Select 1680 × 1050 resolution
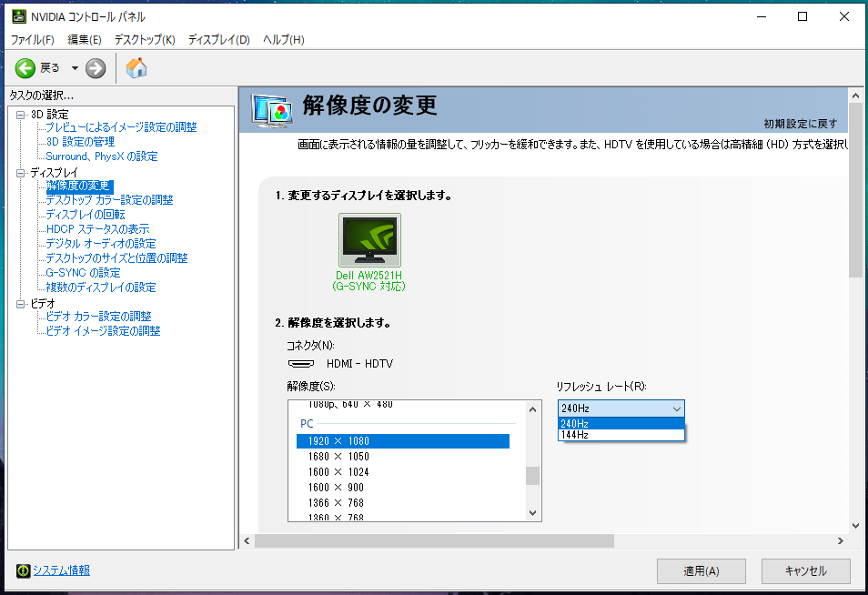 403,457
